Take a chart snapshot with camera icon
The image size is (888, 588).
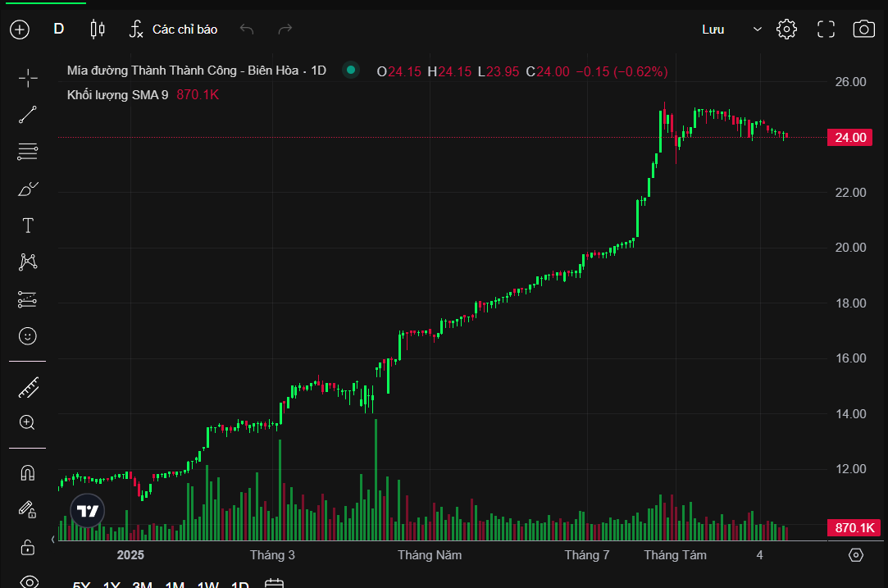tap(863, 29)
